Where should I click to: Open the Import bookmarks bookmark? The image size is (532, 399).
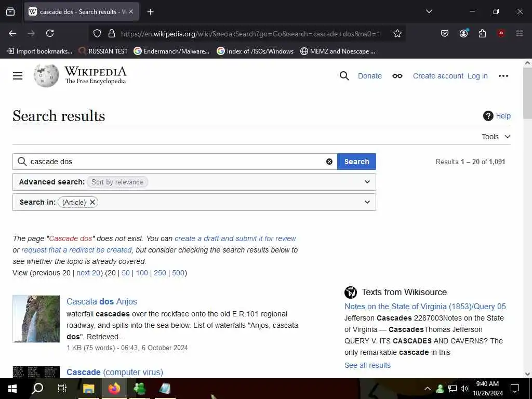point(39,51)
